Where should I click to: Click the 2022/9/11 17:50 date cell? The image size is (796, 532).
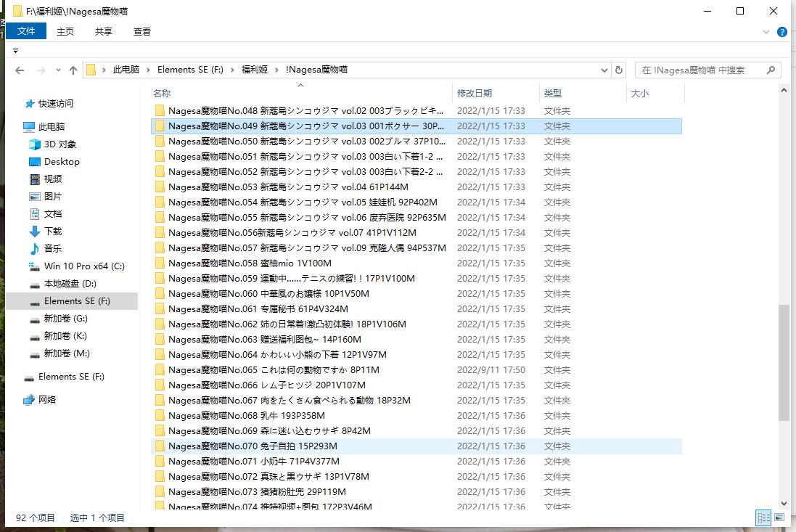(491, 369)
